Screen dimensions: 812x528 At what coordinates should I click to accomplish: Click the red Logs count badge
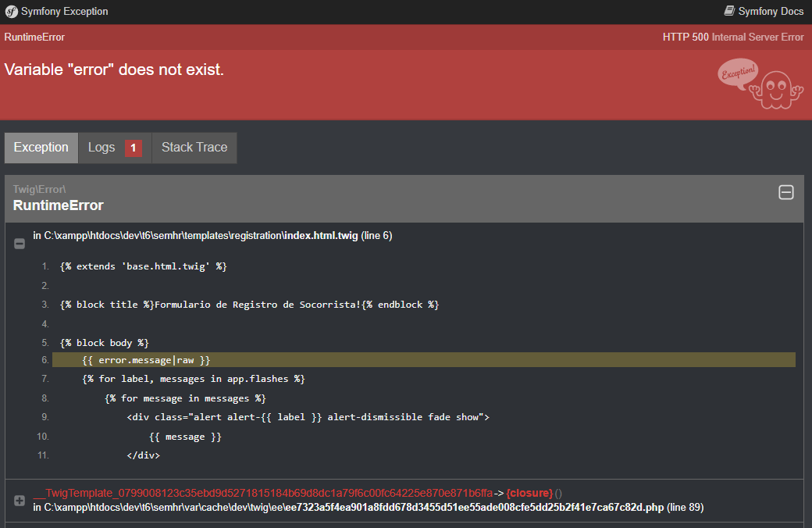133,148
